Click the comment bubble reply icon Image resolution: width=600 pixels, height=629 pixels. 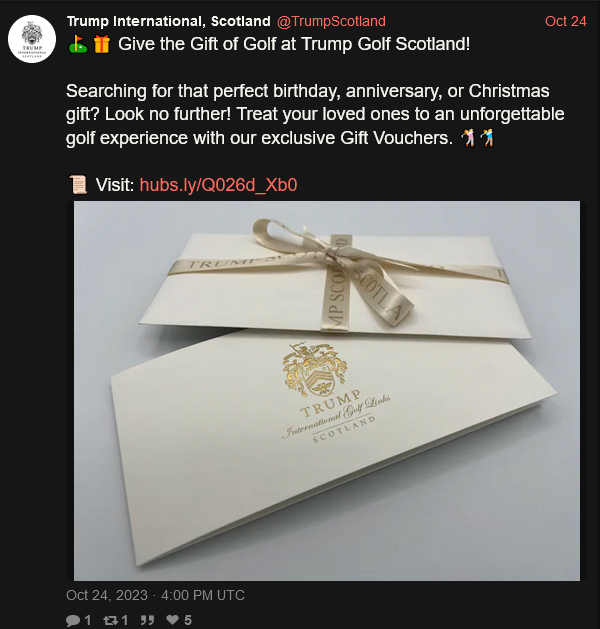click(73, 620)
